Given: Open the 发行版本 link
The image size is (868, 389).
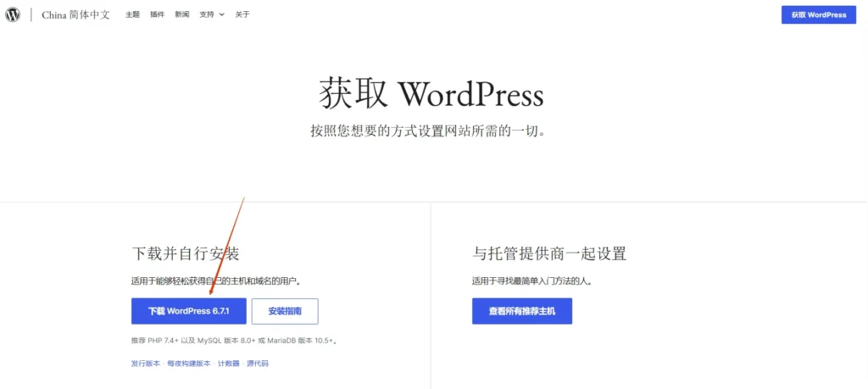Looking at the screenshot, I should pyautogui.click(x=146, y=364).
